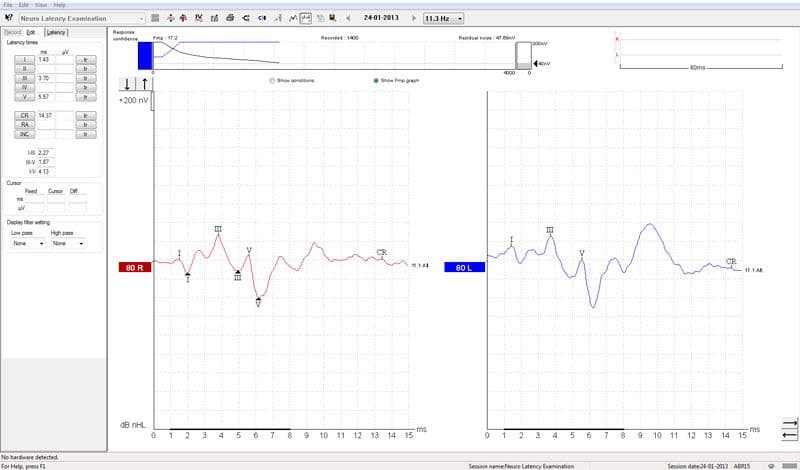
Task: Open the View menu
Action: (x=41, y=5)
